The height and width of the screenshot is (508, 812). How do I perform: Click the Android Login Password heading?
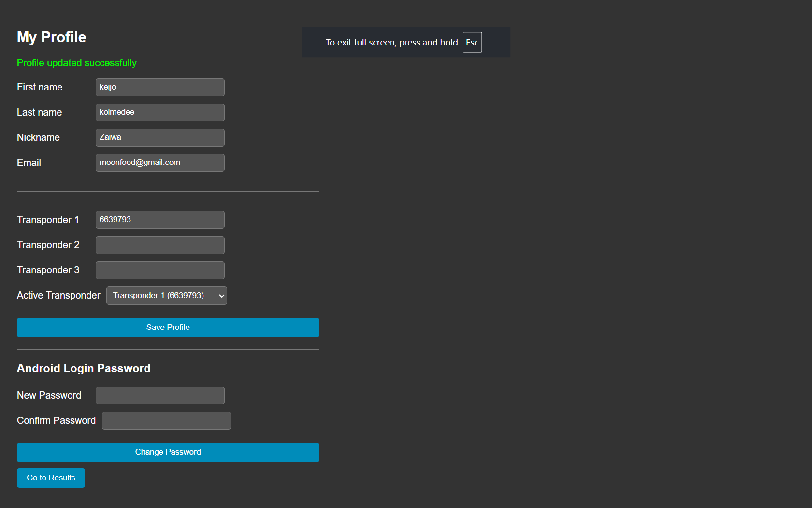(x=84, y=368)
